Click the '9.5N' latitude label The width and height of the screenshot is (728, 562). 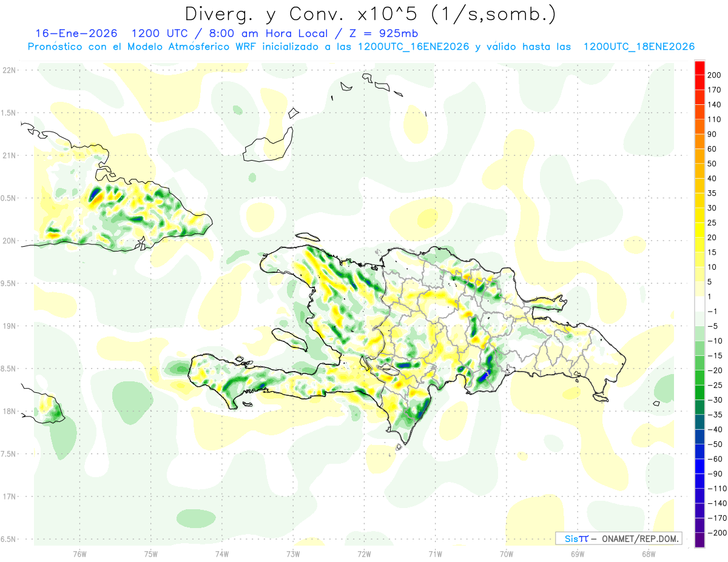[9, 283]
